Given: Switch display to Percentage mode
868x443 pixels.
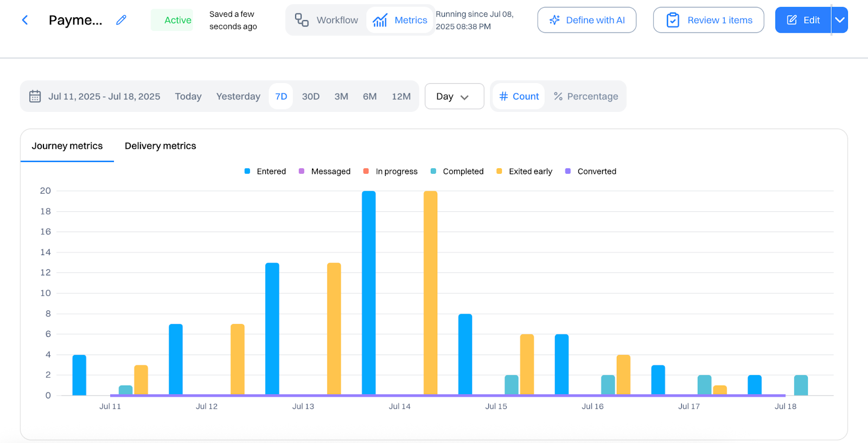Looking at the screenshot, I should coord(586,96).
